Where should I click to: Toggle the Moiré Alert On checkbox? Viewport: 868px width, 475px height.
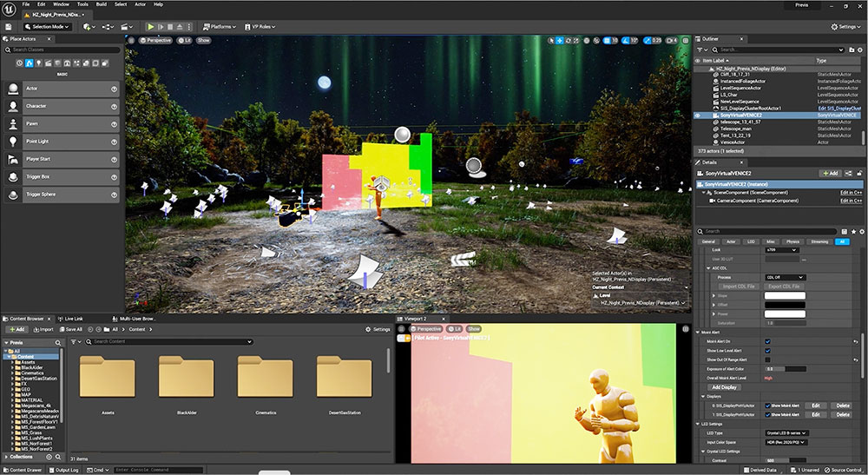pyautogui.click(x=767, y=342)
